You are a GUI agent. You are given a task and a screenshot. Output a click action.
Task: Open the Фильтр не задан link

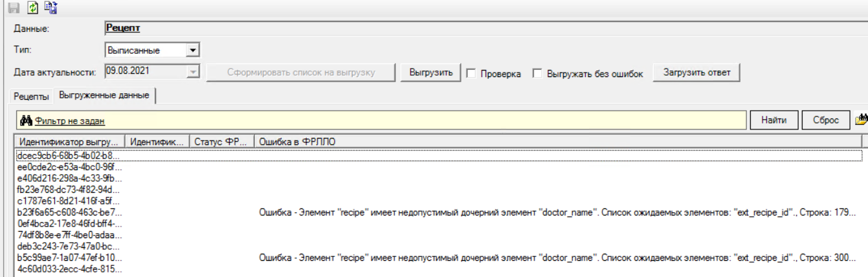[x=70, y=121]
